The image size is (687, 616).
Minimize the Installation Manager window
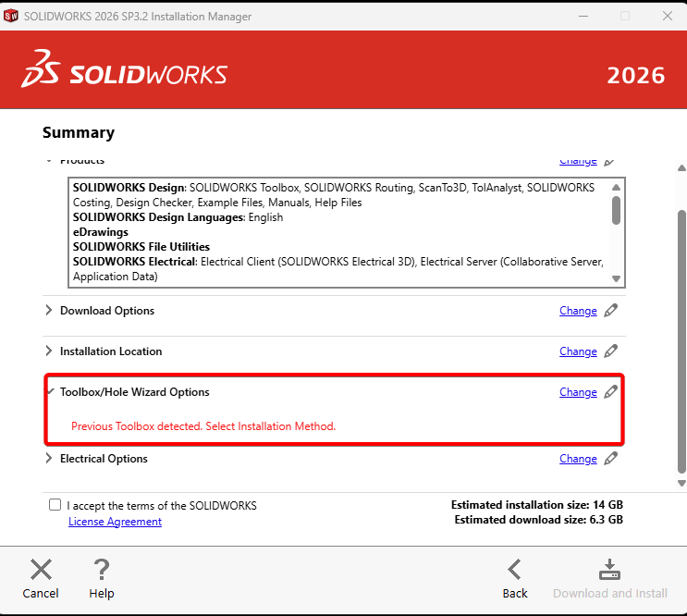tap(583, 17)
